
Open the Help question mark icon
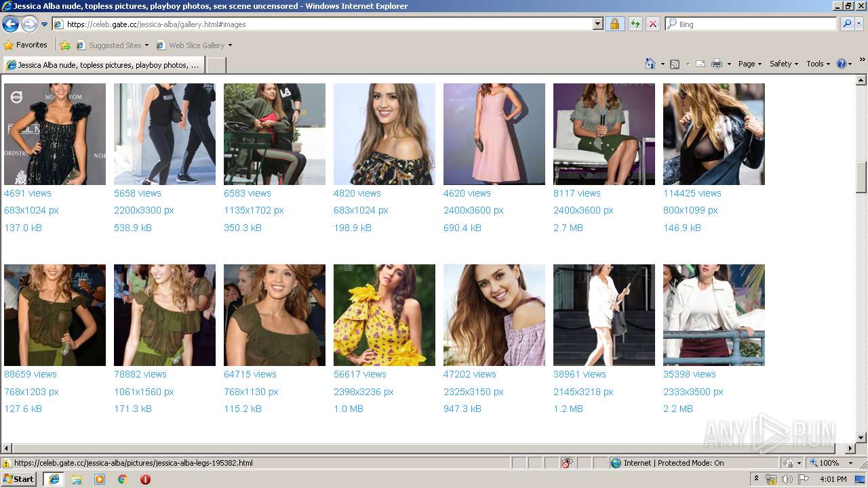[x=841, y=64]
